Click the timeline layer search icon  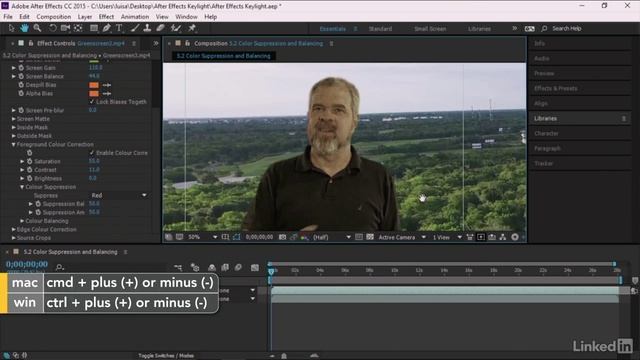(x=60, y=267)
